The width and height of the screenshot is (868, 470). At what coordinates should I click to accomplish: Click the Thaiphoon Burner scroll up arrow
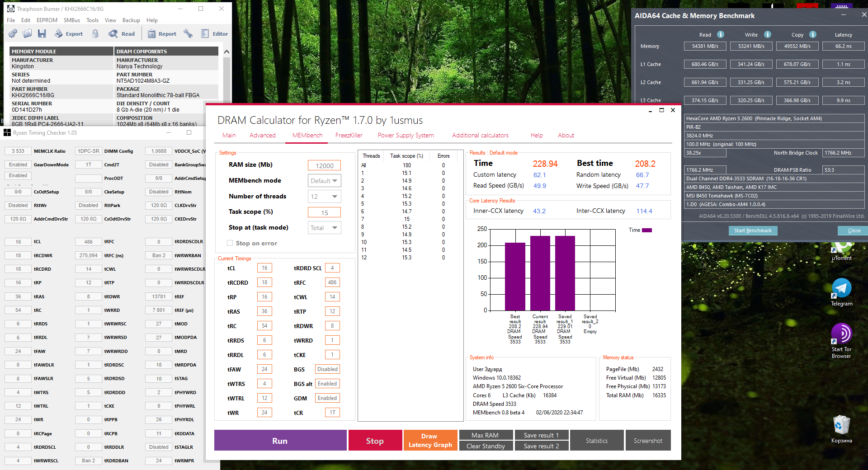pyautogui.click(x=227, y=52)
